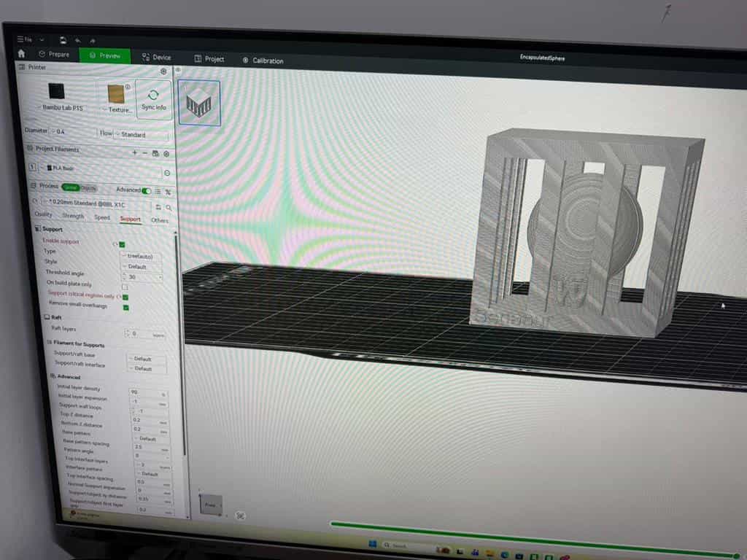Screen dimensions: 747x560
Task: Click the Sync info button
Action: point(153,99)
